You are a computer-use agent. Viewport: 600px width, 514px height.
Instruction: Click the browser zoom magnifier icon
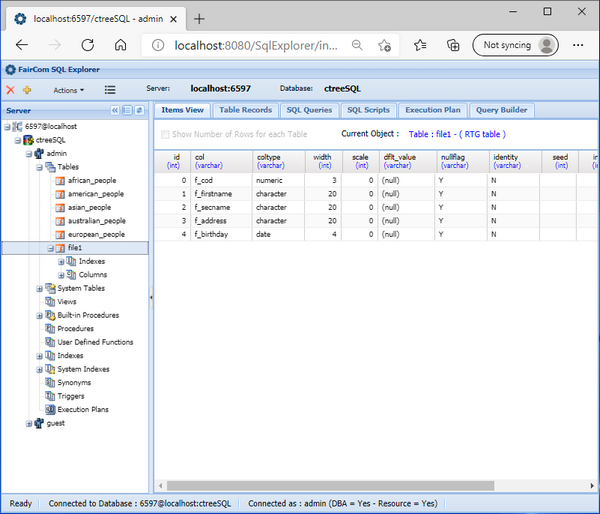coord(357,45)
